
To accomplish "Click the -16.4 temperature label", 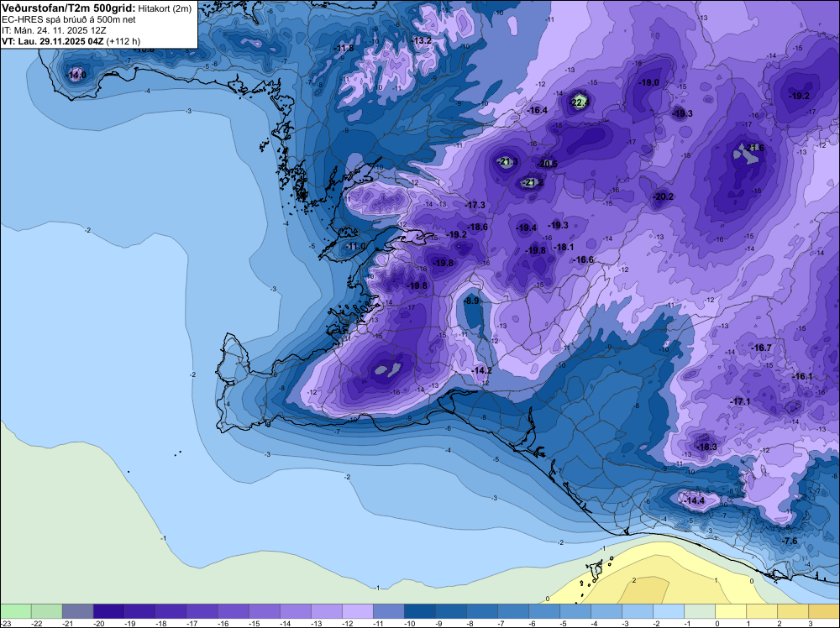I will coord(537,110).
